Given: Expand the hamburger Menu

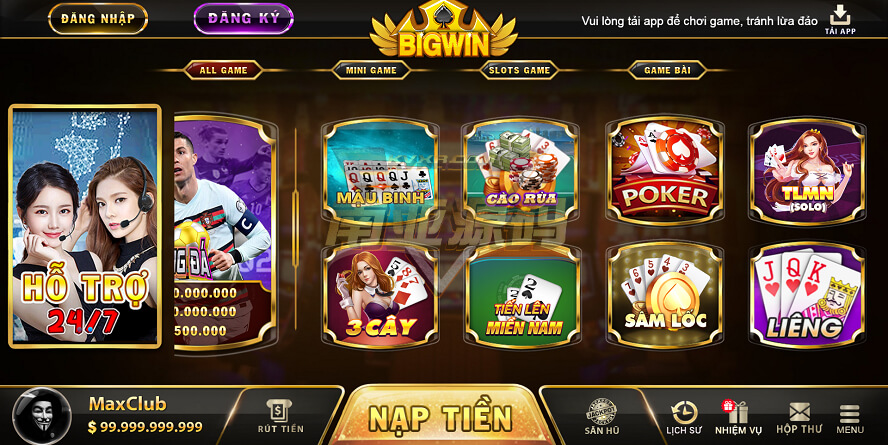Looking at the screenshot, I should 849,419.
